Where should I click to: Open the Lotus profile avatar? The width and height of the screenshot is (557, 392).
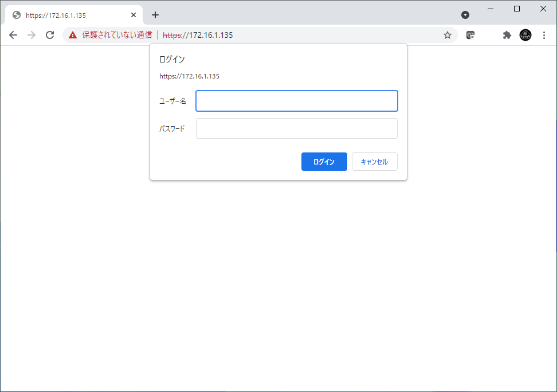pos(525,35)
